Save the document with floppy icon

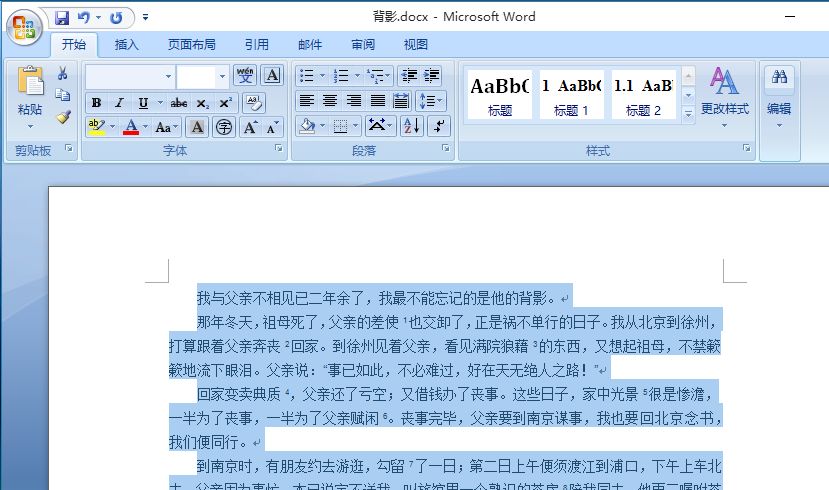coord(62,18)
